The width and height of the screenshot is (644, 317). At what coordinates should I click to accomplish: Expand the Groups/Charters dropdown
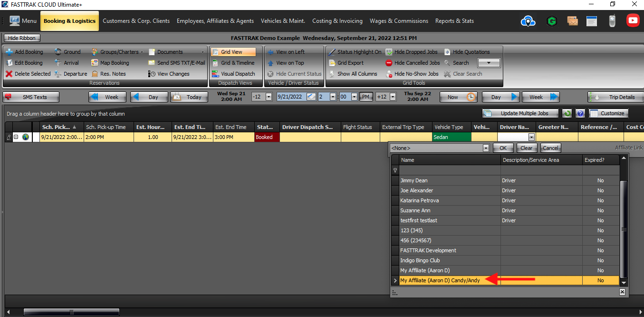pyautogui.click(x=142, y=52)
